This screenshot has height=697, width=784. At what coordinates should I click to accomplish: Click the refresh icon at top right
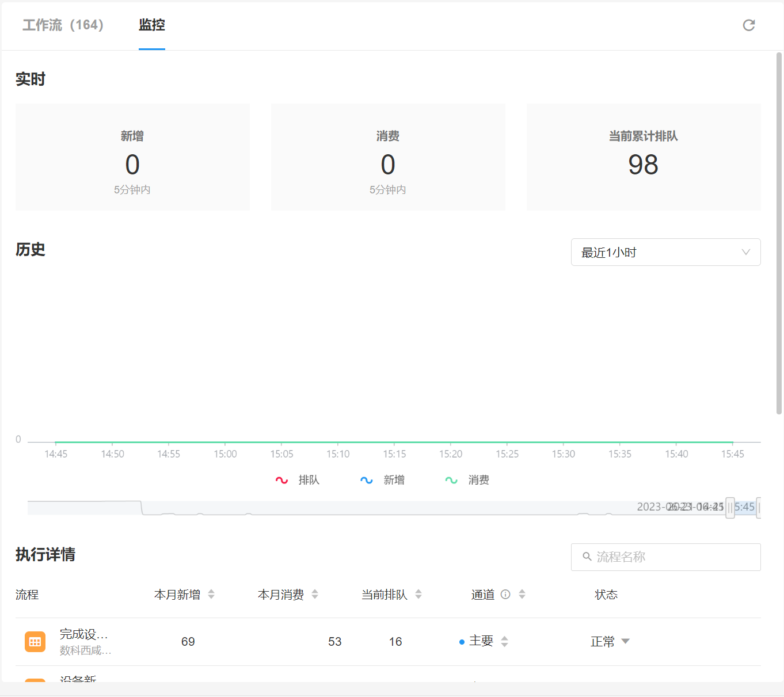click(748, 25)
